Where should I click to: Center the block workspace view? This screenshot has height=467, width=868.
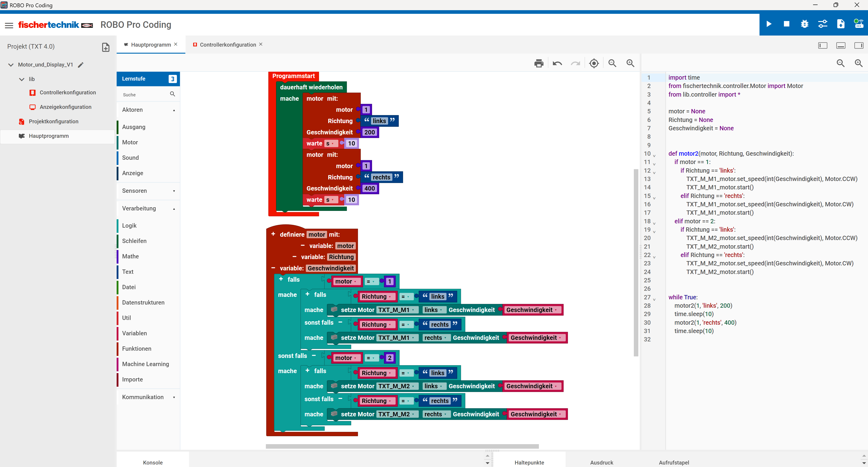pos(594,63)
